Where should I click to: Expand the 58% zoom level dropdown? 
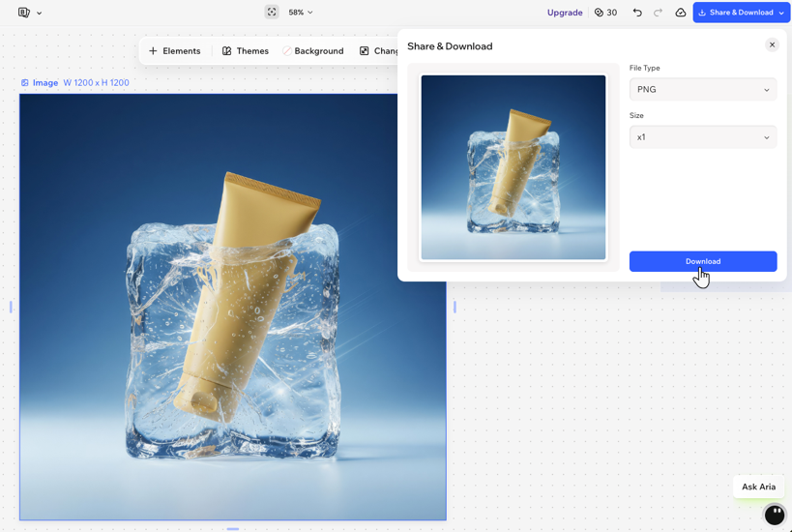pos(301,13)
